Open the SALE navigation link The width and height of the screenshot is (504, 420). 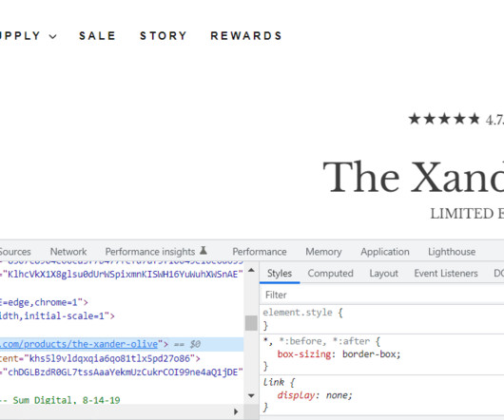(97, 36)
